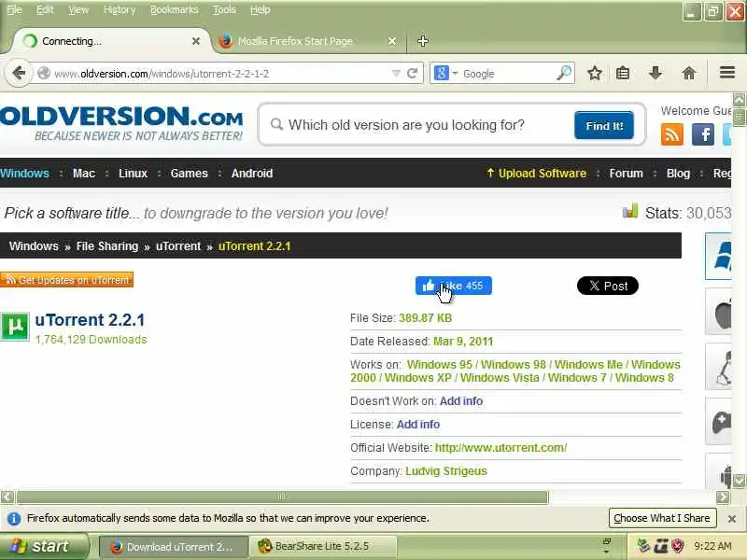Click Windows in the breadcrumb
Screen dimensions: 747x560
(34, 246)
